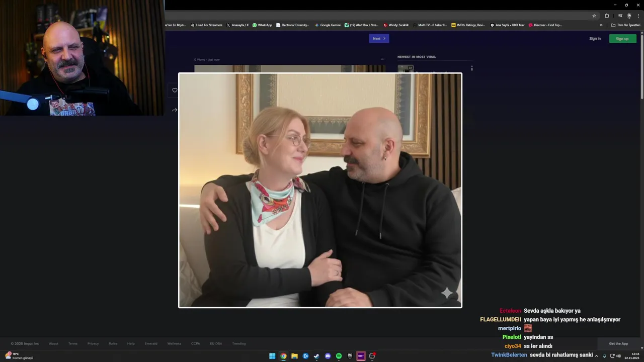This screenshot has height=362, width=644.
Task: Click the Help footer link
Action: click(x=131, y=343)
